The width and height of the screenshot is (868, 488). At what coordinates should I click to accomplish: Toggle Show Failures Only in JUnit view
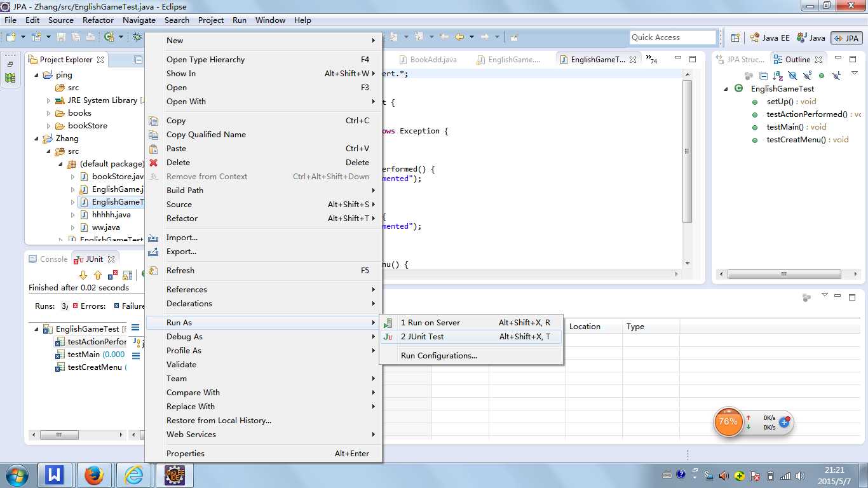pos(112,275)
